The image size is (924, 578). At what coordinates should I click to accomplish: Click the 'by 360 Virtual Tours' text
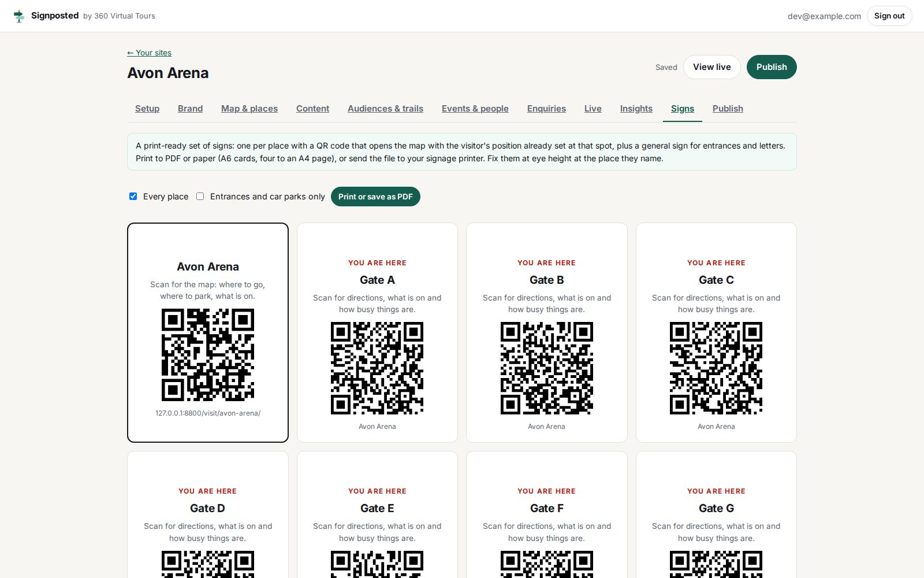pos(119,16)
